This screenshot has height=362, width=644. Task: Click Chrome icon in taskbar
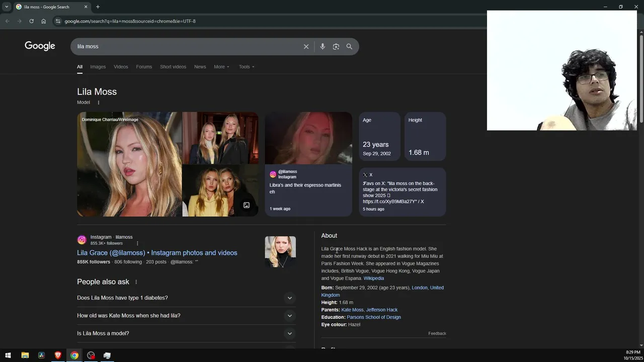click(x=74, y=355)
